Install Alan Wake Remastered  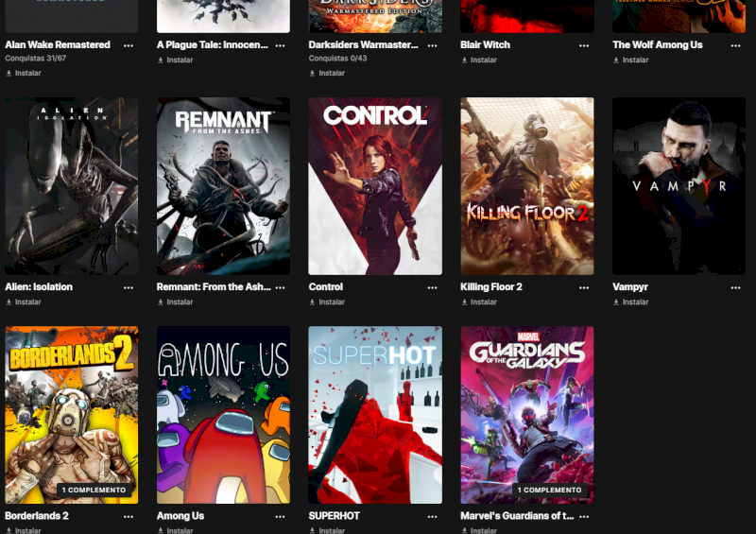coord(24,73)
